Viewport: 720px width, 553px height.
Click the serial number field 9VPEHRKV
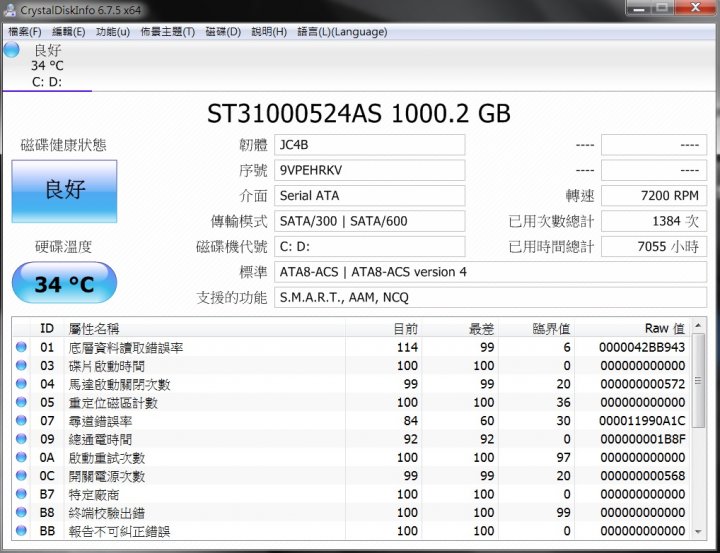click(x=370, y=170)
